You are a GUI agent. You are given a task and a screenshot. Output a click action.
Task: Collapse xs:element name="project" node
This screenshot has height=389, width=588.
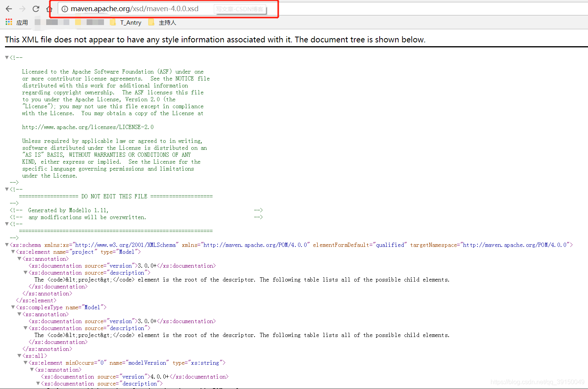coord(13,252)
